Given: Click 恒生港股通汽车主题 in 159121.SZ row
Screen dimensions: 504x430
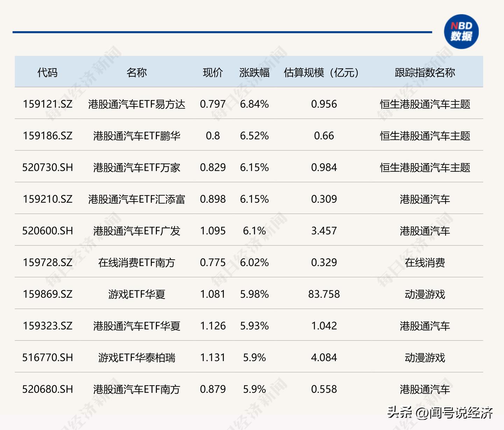Looking at the screenshot, I should 425,104.
